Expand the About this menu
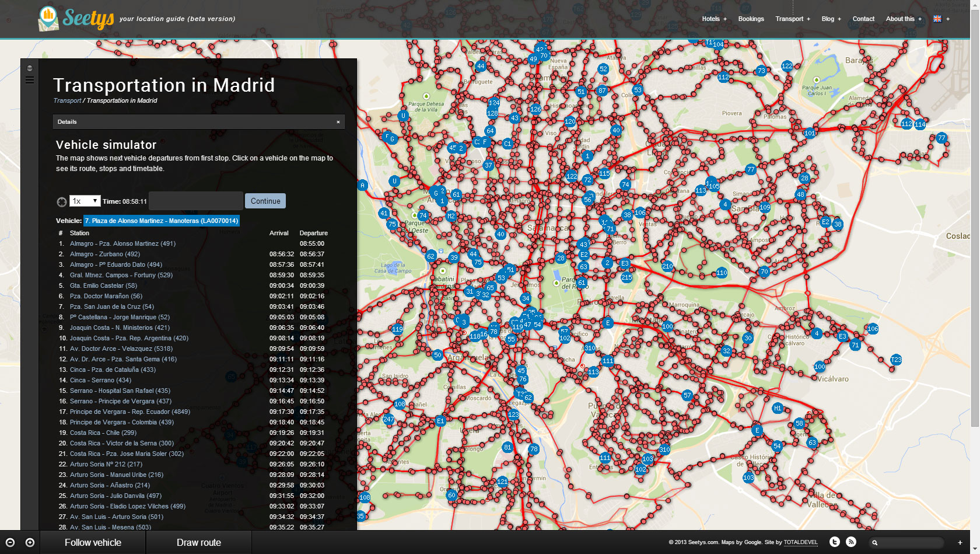980x554 pixels. point(904,19)
